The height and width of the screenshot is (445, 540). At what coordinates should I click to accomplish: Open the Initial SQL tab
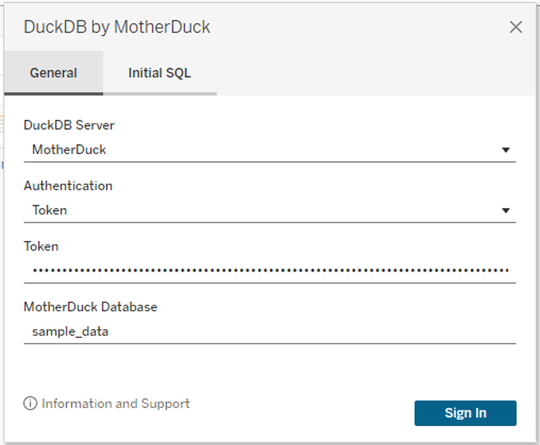(x=159, y=73)
